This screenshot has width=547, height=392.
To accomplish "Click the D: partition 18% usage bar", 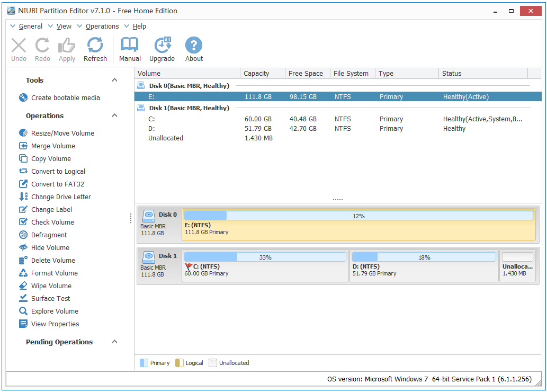I will coord(424,257).
